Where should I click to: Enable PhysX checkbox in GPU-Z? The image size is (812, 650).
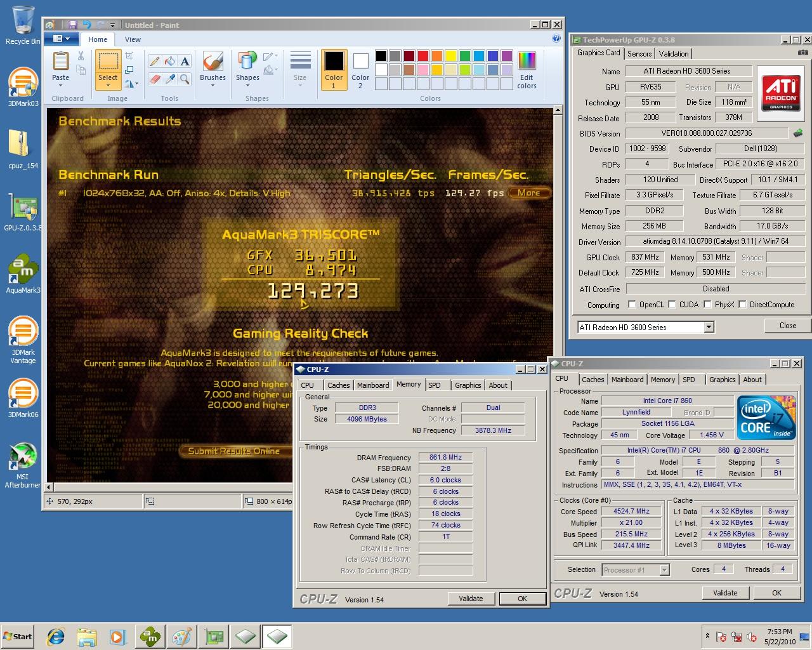point(707,305)
